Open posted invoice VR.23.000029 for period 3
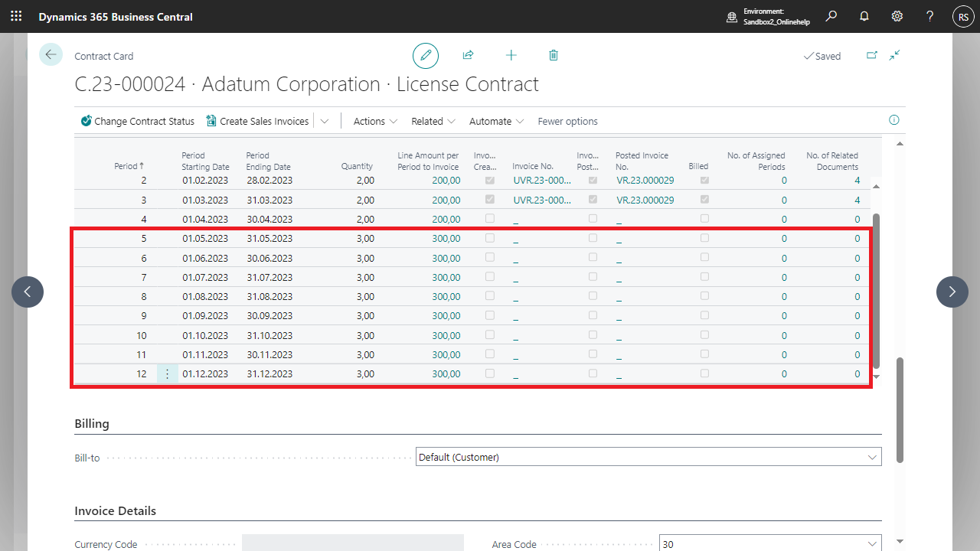980x551 pixels. click(x=645, y=201)
